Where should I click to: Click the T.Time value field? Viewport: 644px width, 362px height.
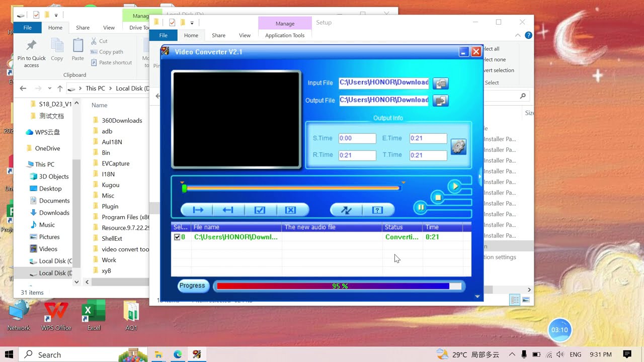point(428,155)
